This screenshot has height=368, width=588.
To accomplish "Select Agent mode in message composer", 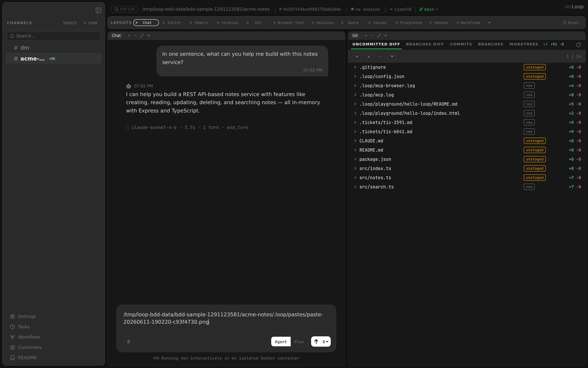I will click(x=281, y=342).
